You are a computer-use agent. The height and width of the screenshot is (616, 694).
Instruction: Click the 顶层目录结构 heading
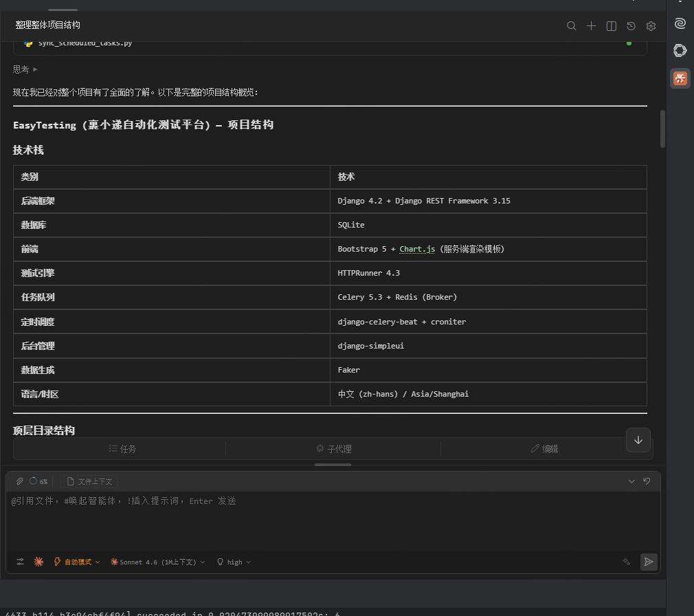pyautogui.click(x=43, y=430)
